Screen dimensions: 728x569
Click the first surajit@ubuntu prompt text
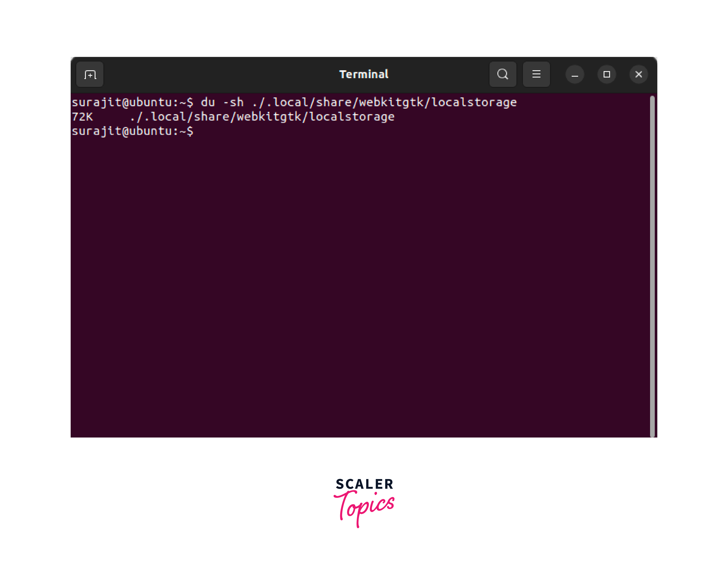pos(132,102)
